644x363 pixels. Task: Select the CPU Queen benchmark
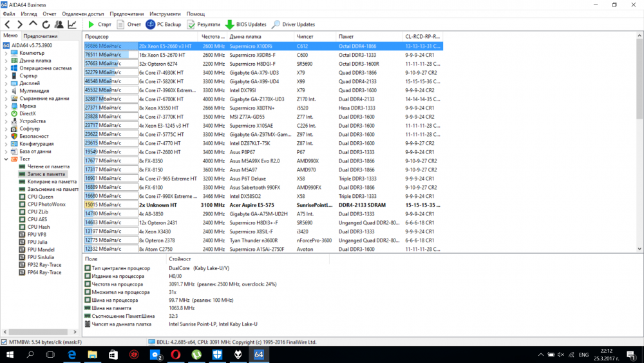(x=40, y=197)
